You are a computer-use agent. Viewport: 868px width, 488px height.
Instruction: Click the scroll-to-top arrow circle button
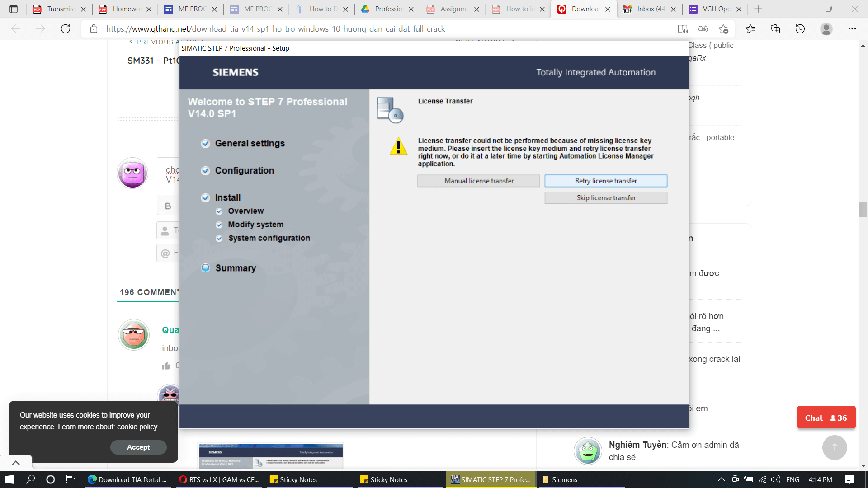coord(835,447)
